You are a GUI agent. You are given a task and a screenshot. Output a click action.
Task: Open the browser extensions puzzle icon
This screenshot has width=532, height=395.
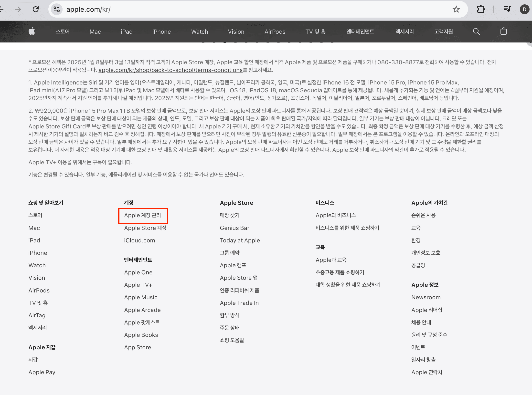(480, 10)
